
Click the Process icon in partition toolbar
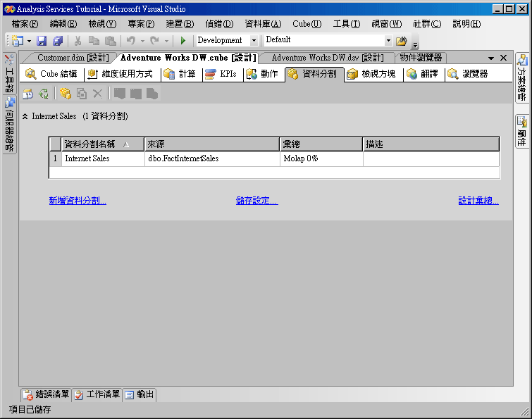point(27,94)
